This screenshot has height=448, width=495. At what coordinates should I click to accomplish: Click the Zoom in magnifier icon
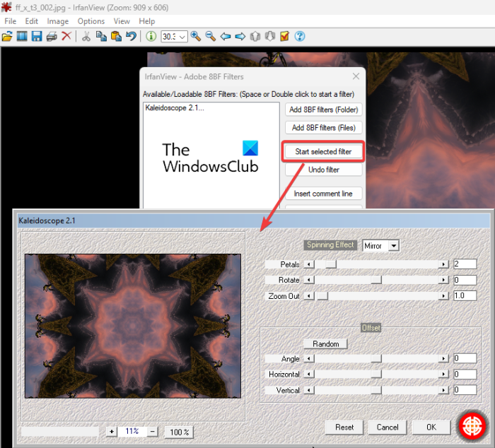(x=196, y=36)
